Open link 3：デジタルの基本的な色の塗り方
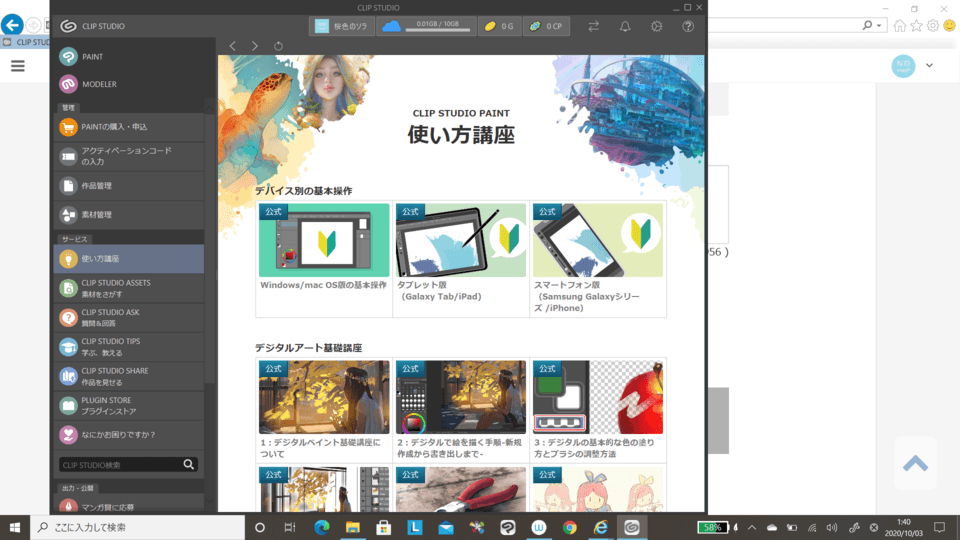This screenshot has width=960, height=540. coord(594,448)
